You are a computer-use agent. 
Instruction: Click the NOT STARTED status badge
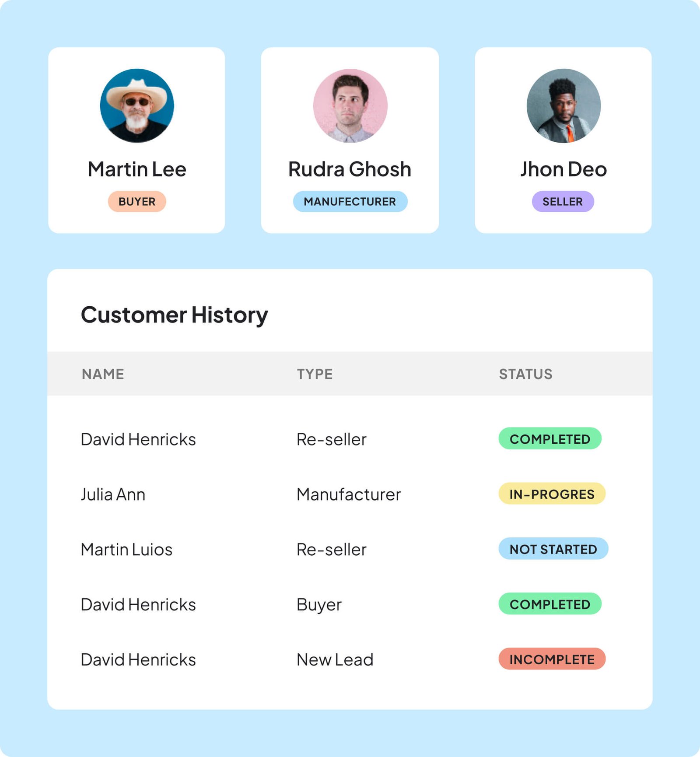pyautogui.click(x=553, y=549)
